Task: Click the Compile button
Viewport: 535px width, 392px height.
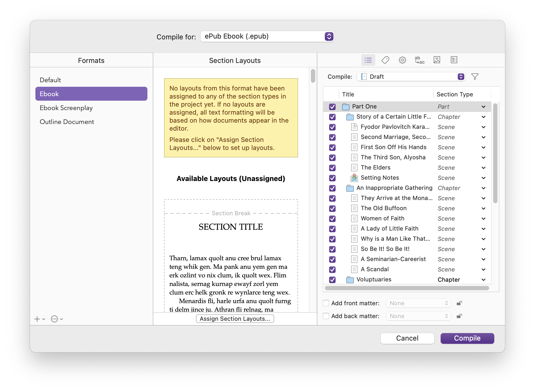Action: (467, 338)
